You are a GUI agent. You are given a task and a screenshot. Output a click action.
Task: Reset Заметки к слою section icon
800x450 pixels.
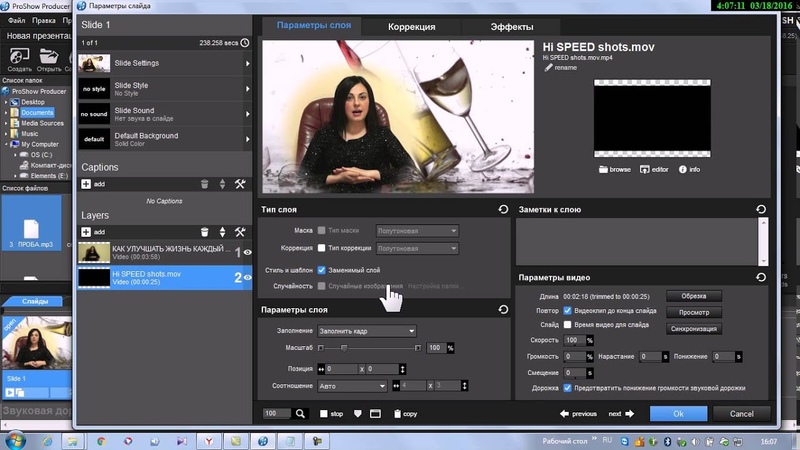[761, 209]
